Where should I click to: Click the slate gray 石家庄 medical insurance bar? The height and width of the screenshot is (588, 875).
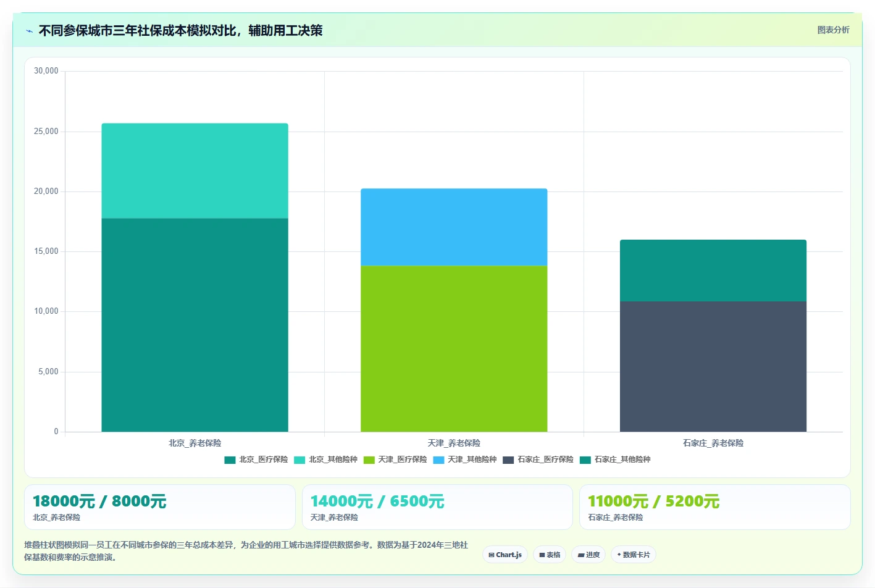click(x=713, y=366)
